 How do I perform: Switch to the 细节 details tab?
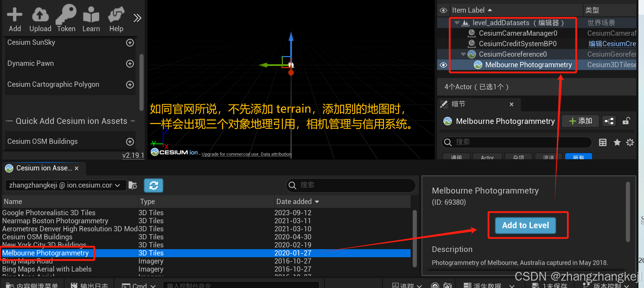[458, 104]
